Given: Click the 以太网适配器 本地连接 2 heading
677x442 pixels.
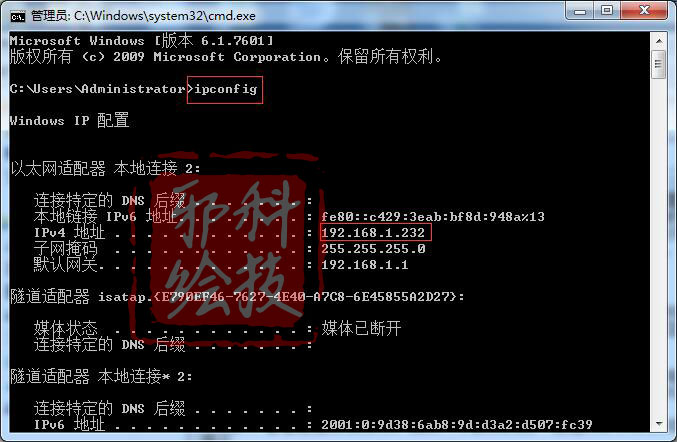Looking at the screenshot, I should point(105,168).
